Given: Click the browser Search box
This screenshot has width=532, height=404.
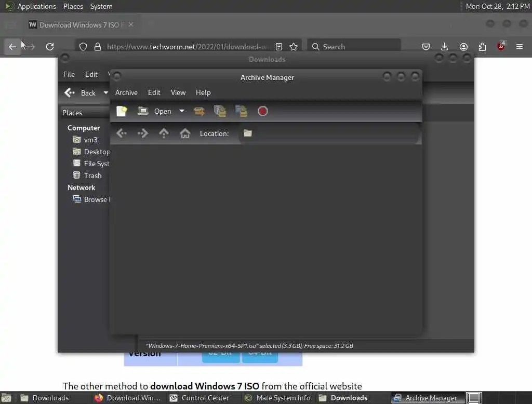Looking at the screenshot, I should (x=354, y=46).
